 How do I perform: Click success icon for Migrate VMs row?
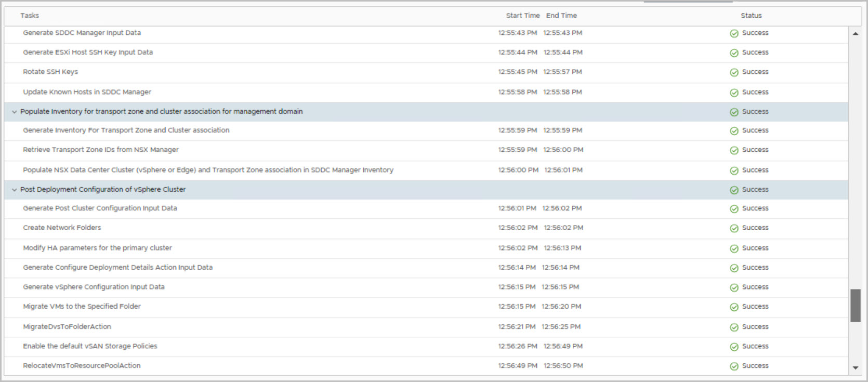(734, 307)
